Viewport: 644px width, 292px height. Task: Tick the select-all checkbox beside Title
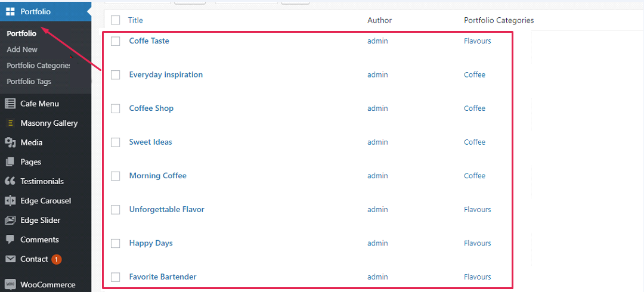(116, 20)
